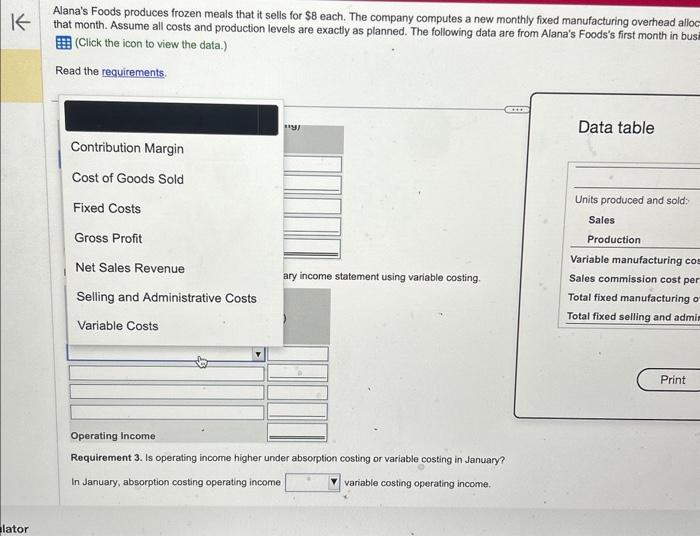The width and height of the screenshot is (700, 536).
Task: Click the amount field beside the open dropdown
Action: click(298, 354)
